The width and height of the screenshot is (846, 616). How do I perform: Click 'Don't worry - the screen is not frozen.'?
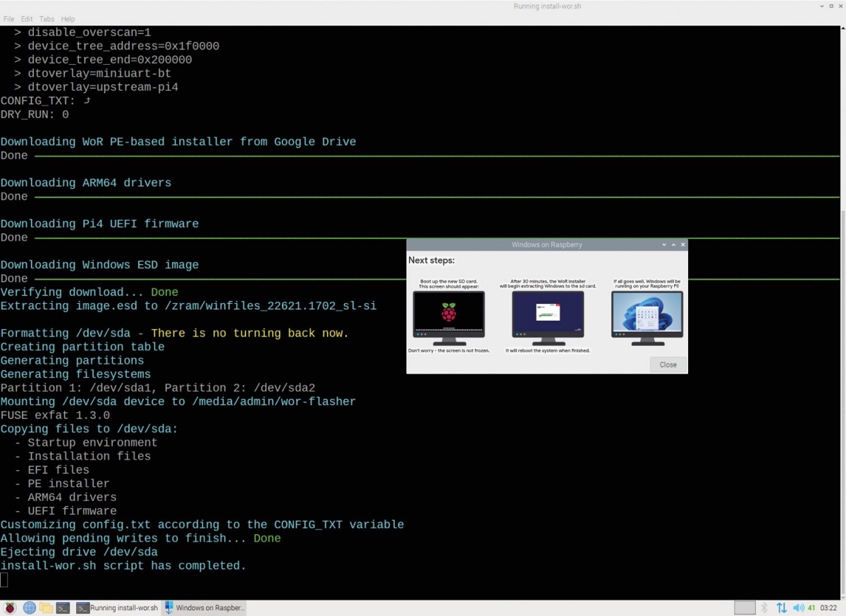[x=449, y=350]
